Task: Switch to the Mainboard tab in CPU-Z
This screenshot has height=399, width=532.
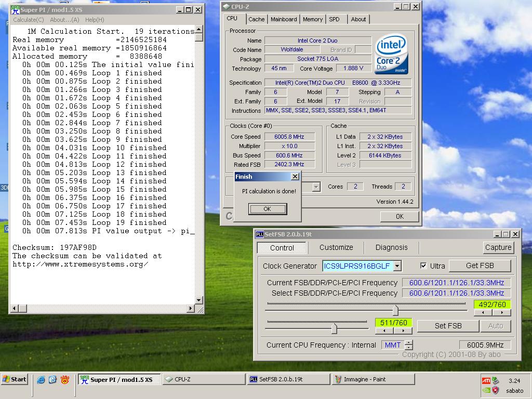Action: [x=284, y=19]
